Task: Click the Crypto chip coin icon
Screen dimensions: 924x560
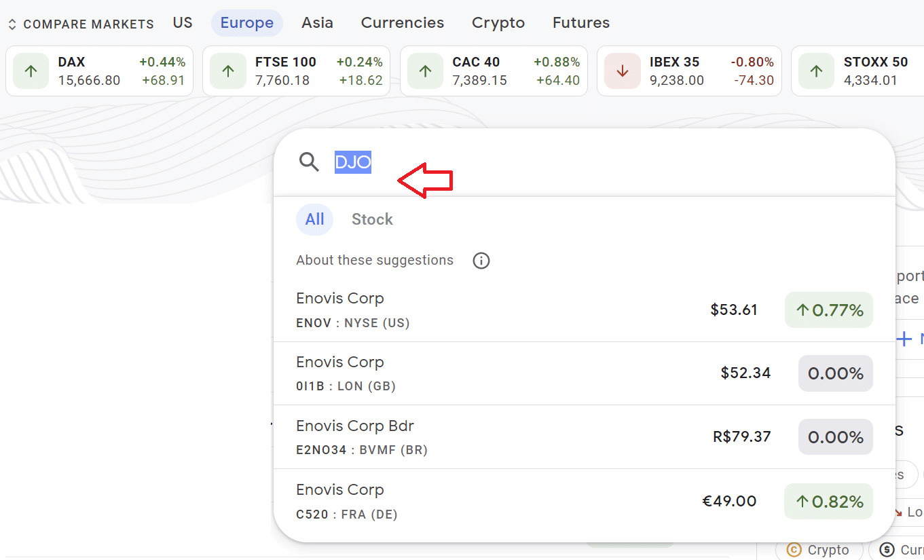Action: (794, 550)
